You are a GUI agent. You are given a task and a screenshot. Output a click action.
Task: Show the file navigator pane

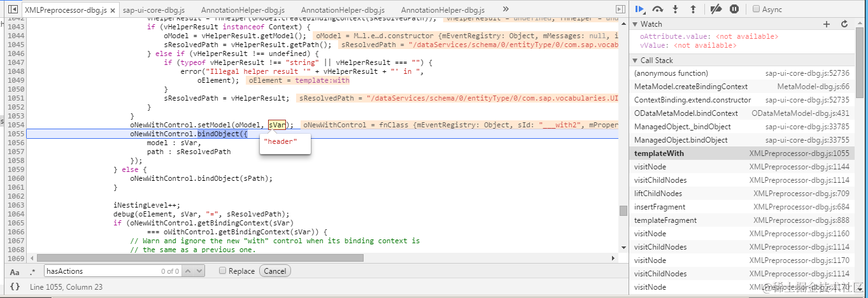[12, 10]
